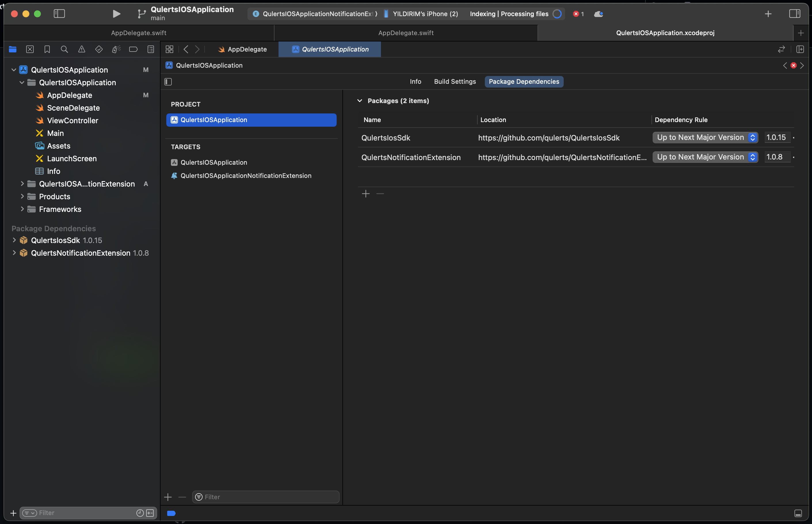The width and height of the screenshot is (812, 524).
Task: Collapse the root QulertsIOSApplication project
Action: pyautogui.click(x=14, y=70)
